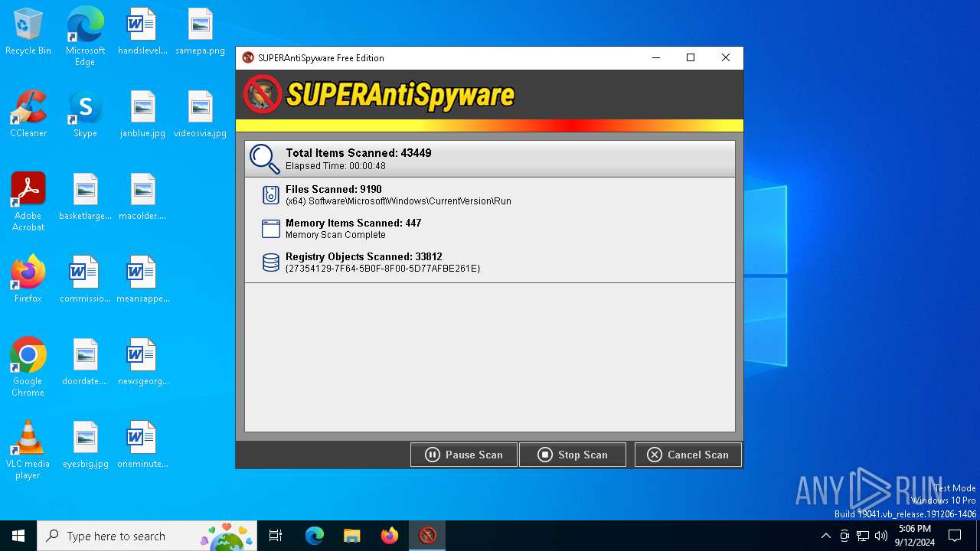Pause the running scan
The width and height of the screenshot is (980, 551).
(x=464, y=455)
